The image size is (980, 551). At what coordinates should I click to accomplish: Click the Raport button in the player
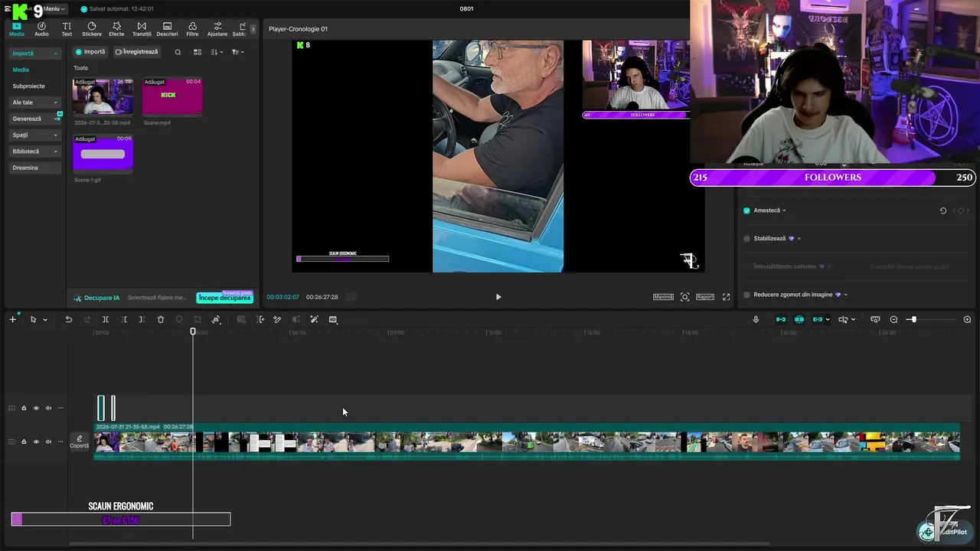[705, 297]
